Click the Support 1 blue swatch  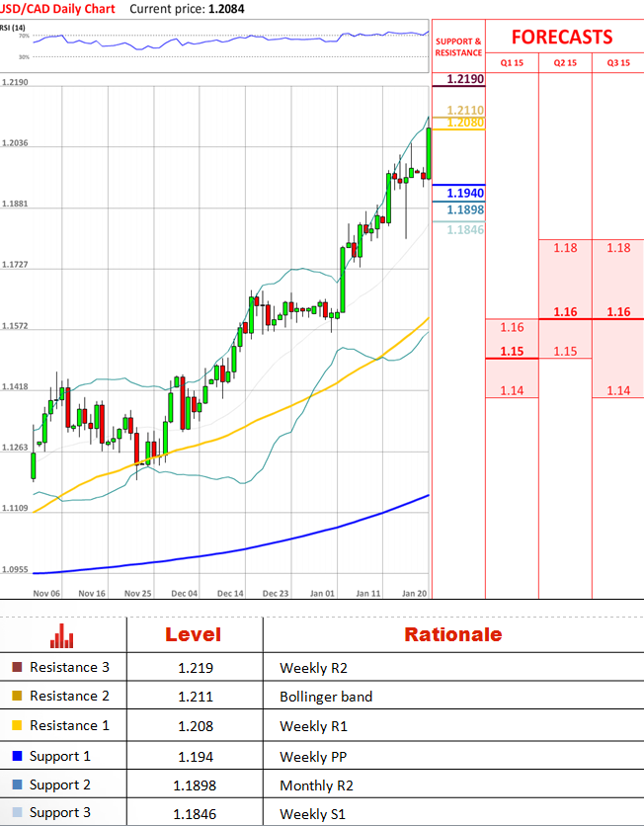[17, 756]
